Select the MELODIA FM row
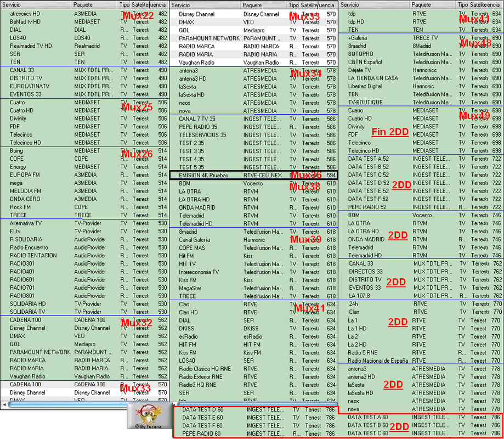The image size is (504, 439). click(x=84, y=191)
